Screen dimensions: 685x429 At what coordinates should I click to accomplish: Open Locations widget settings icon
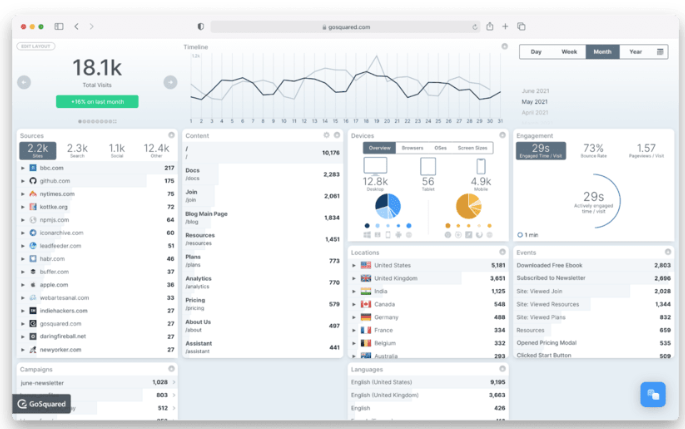pyautogui.click(x=502, y=252)
